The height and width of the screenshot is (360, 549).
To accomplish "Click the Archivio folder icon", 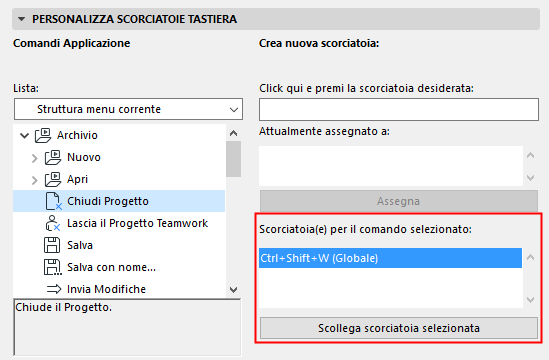I will pyautogui.click(x=43, y=135).
